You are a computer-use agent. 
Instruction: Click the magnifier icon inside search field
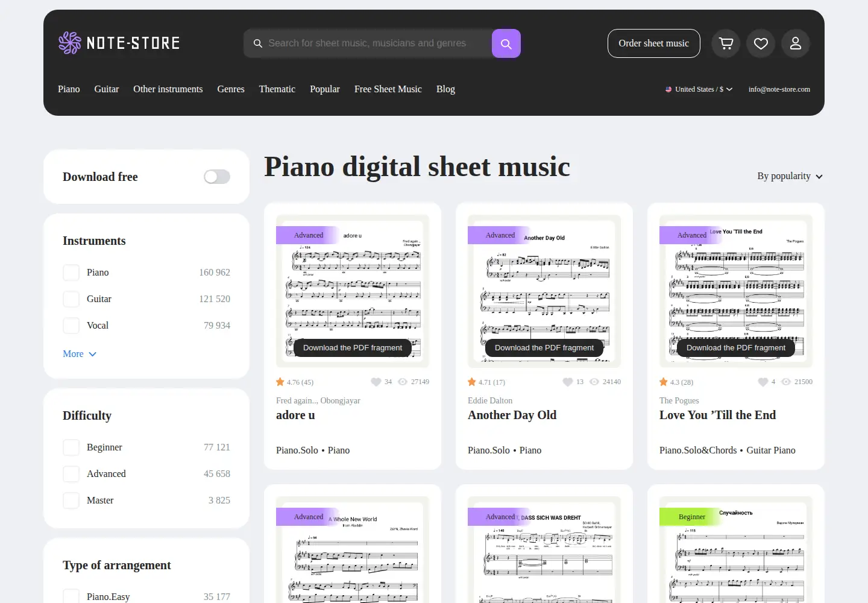(x=258, y=43)
